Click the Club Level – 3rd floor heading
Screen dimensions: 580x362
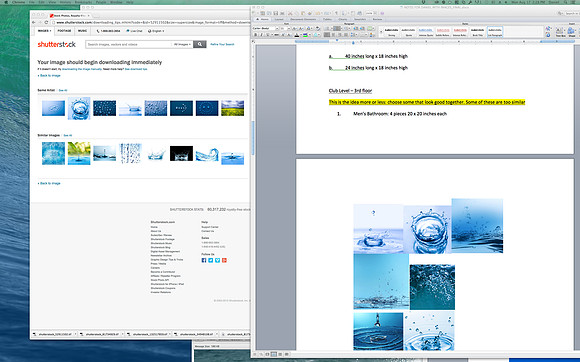350,91
